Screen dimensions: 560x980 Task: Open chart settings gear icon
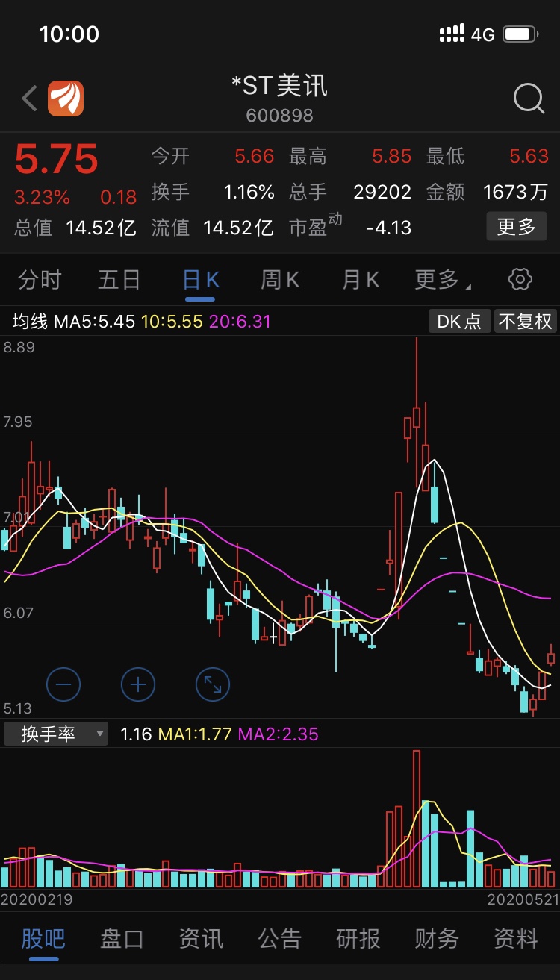tap(520, 280)
